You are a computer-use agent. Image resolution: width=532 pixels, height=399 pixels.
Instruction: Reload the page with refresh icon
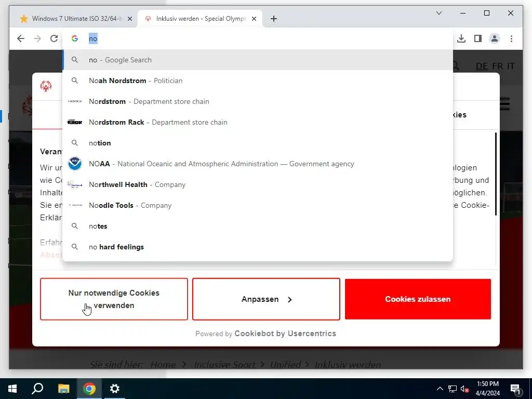point(54,38)
